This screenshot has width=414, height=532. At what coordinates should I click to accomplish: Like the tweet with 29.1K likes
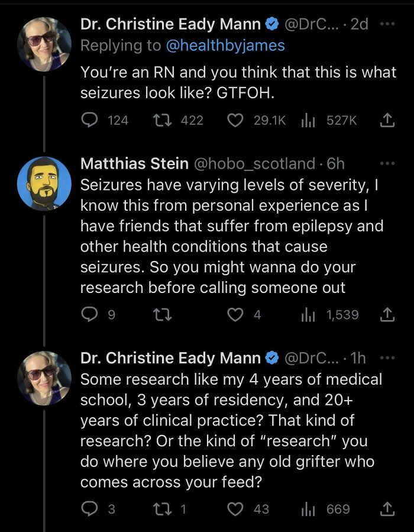(234, 120)
